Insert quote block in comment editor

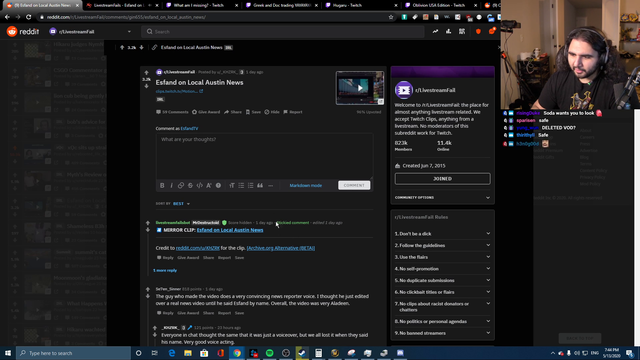click(260, 185)
